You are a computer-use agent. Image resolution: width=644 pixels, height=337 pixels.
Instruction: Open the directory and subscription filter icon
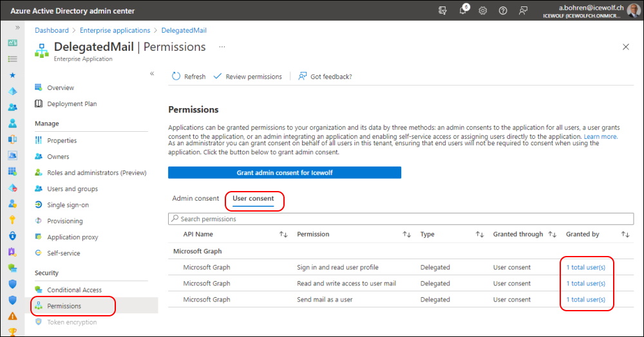click(442, 11)
